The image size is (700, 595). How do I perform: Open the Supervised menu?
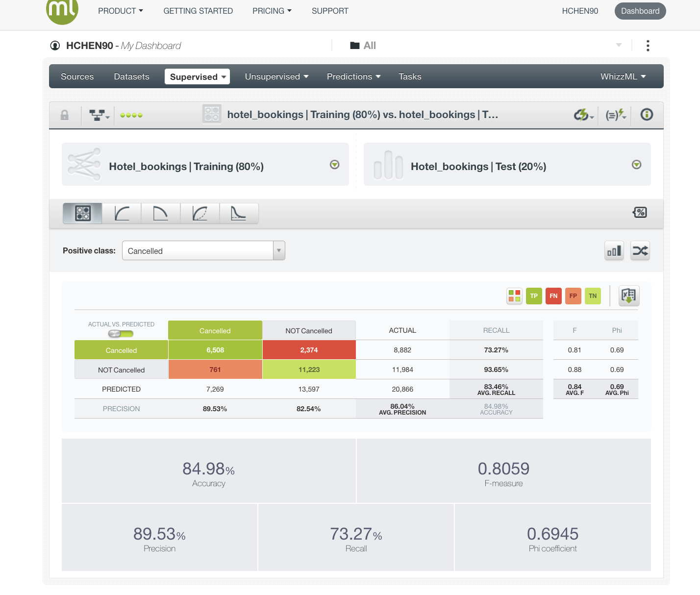(x=197, y=77)
